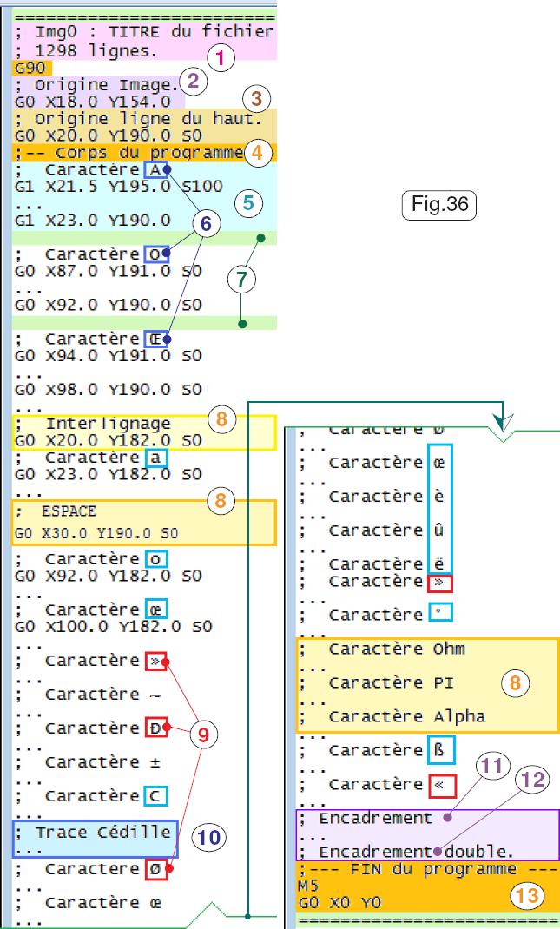
Task: Select the '; Caractère °' line
Action: click(x=376, y=615)
